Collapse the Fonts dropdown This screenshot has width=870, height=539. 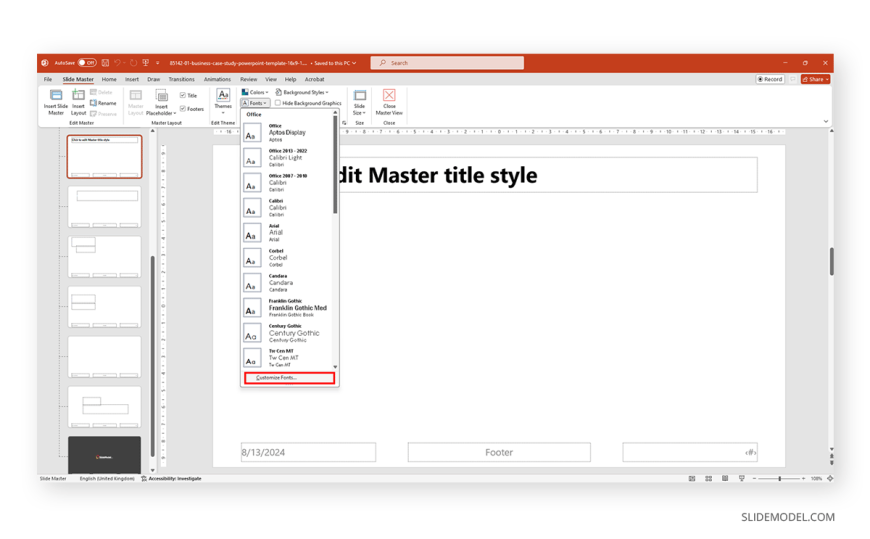[x=255, y=103]
